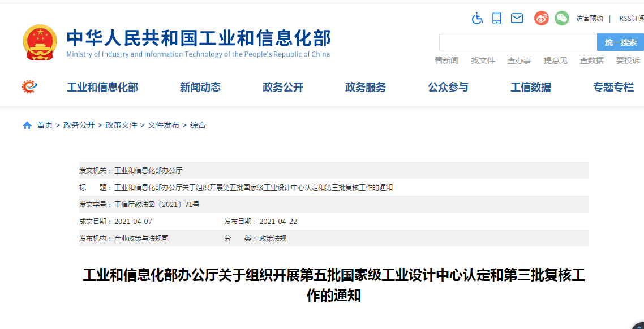Click the accessibility wheelchair icon
Viewport: 644px width, 329px height.
477,18
